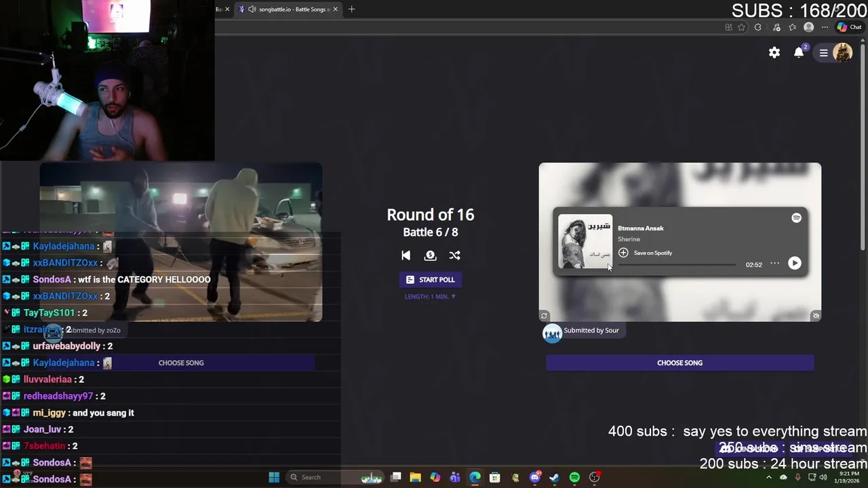Open OBS app with red badge
Image resolution: width=868 pixels, height=488 pixels.
click(595, 477)
